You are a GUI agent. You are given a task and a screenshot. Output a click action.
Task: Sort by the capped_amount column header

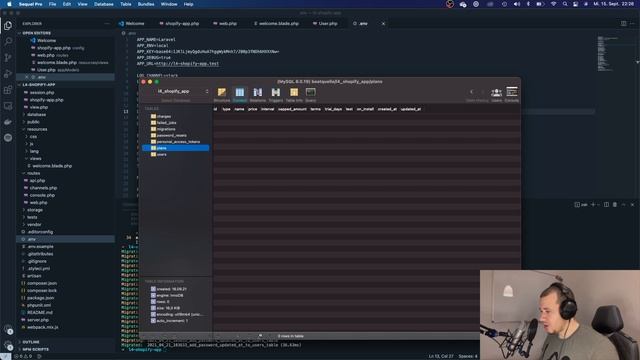coord(292,109)
